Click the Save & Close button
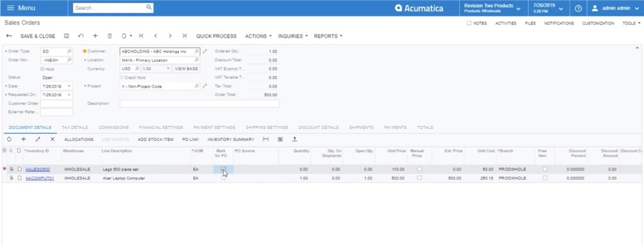 (x=38, y=36)
